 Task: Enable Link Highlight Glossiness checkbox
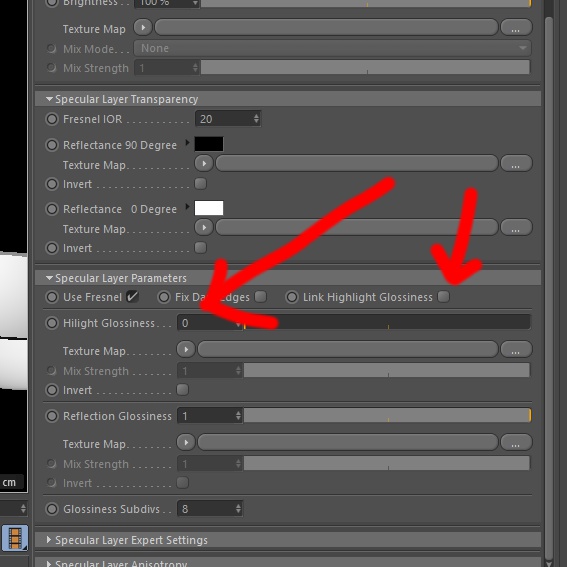[x=443, y=297]
